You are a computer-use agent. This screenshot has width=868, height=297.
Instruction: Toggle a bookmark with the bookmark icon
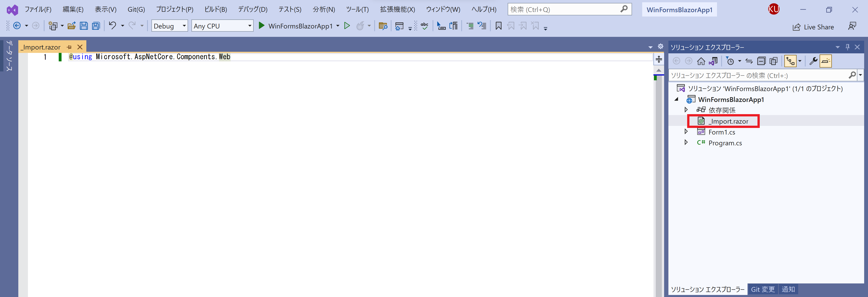[x=499, y=26]
